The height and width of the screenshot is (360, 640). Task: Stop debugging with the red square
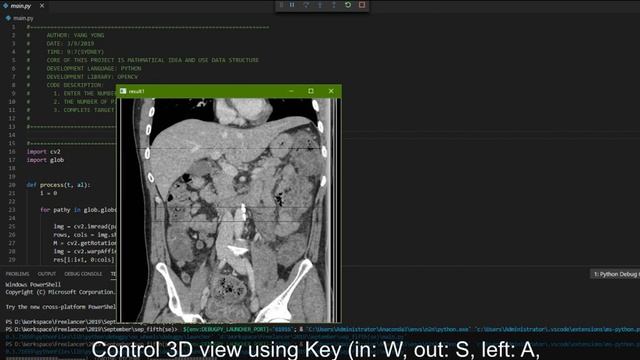coord(362,5)
